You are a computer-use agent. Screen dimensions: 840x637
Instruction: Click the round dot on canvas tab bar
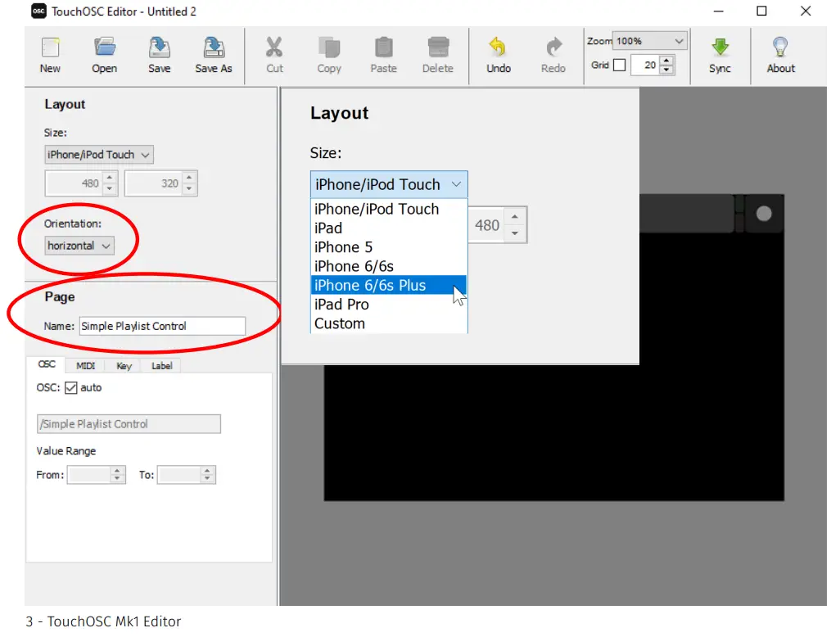764,214
